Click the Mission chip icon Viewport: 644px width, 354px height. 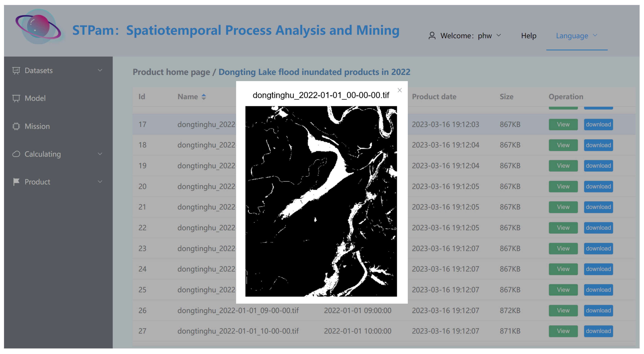pos(16,126)
